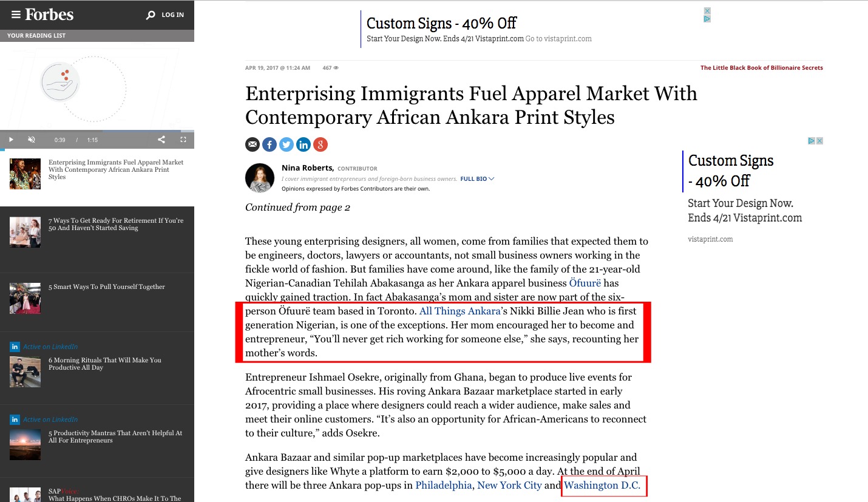
Task: Share article on Facebook
Action: (x=270, y=144)
